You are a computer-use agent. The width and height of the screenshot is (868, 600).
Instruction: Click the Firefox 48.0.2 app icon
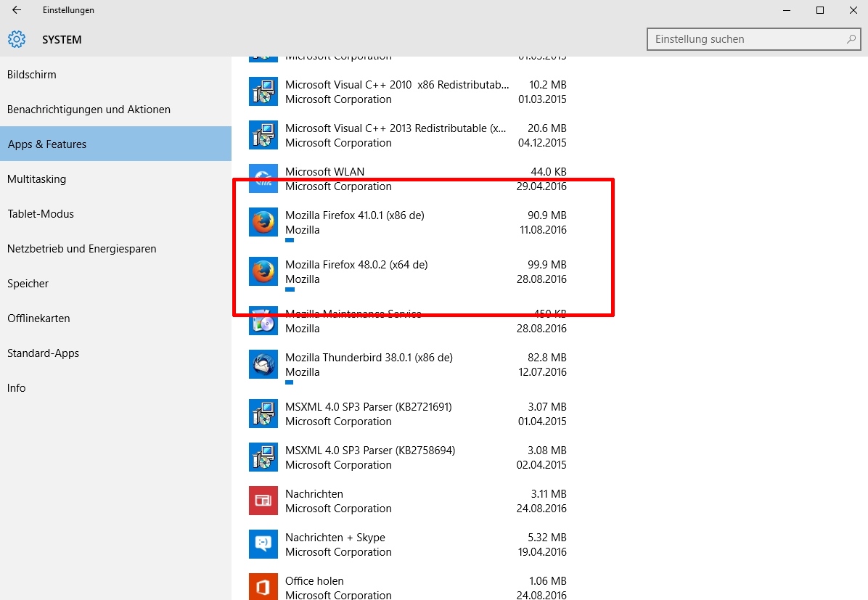point(263,271)
